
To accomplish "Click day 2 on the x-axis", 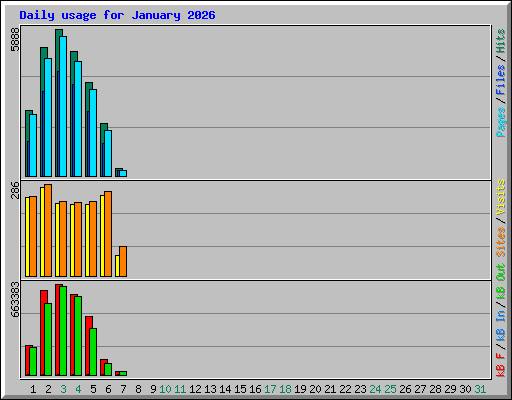I will [x=48, y=389].
